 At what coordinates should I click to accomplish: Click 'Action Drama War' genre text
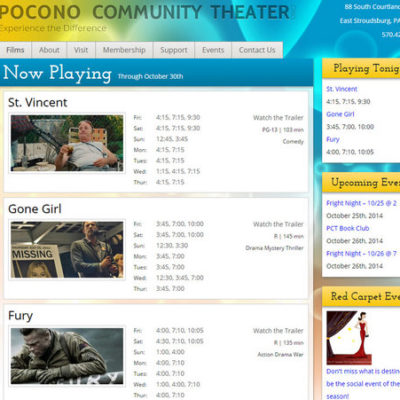click(x=280, y=354)
